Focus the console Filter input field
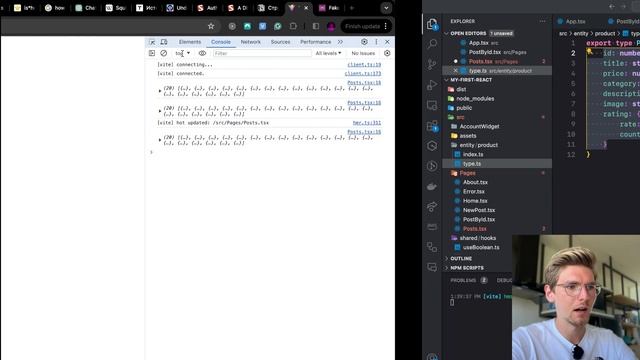This screenshot has height=360, width=640. tap(262, 53)
